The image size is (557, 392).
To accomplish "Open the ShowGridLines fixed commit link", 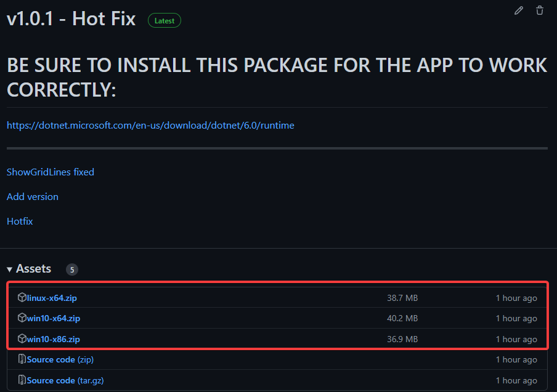I will (51, 172).
